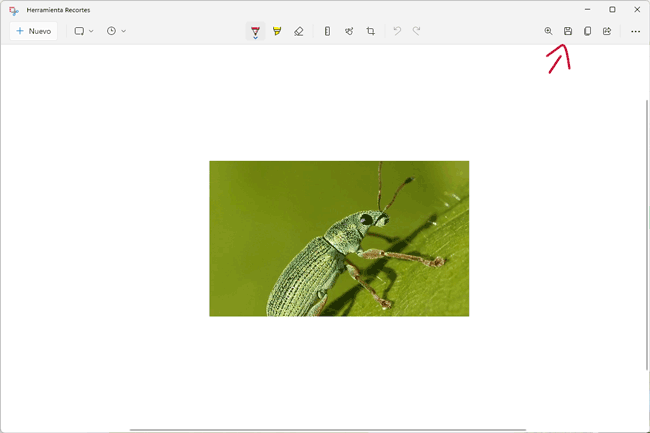This screenshot has width=650, height=433.
Task: Redo the last annotation
Action: click(417, 31)
